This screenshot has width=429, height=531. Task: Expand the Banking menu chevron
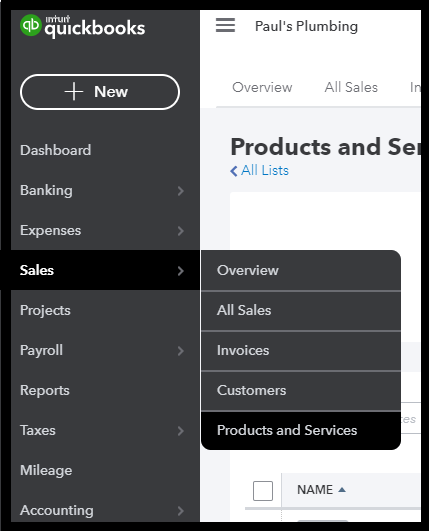point(181,191)
